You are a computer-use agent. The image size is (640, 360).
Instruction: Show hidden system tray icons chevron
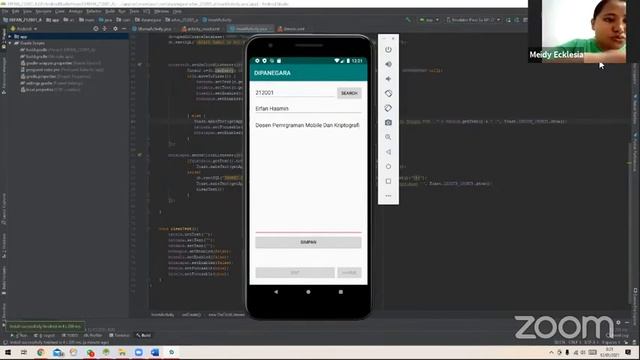click(x=551, y=352)
